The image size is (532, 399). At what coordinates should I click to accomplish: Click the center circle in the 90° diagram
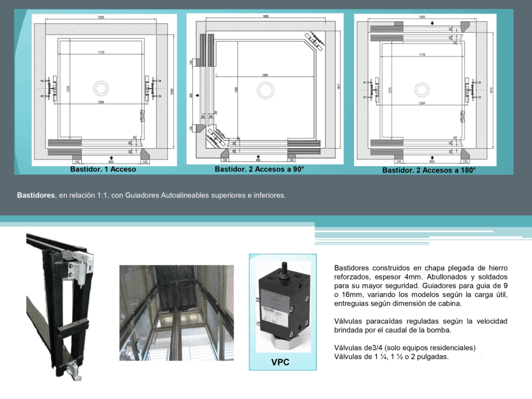(265, 90)
